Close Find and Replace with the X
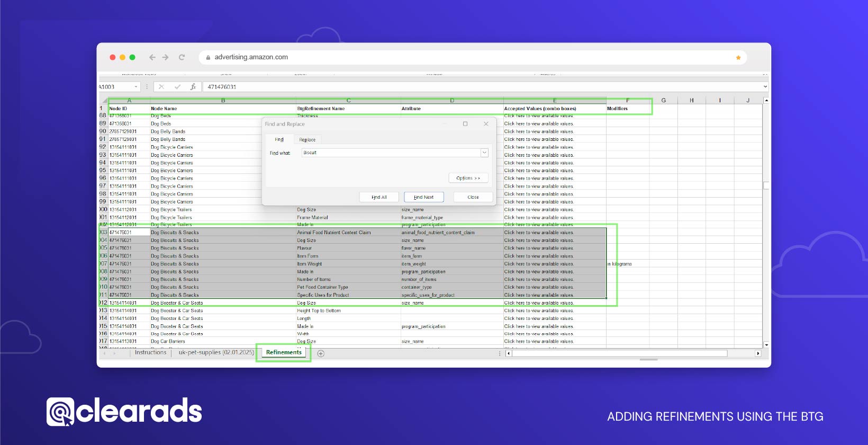 (486, 124)
